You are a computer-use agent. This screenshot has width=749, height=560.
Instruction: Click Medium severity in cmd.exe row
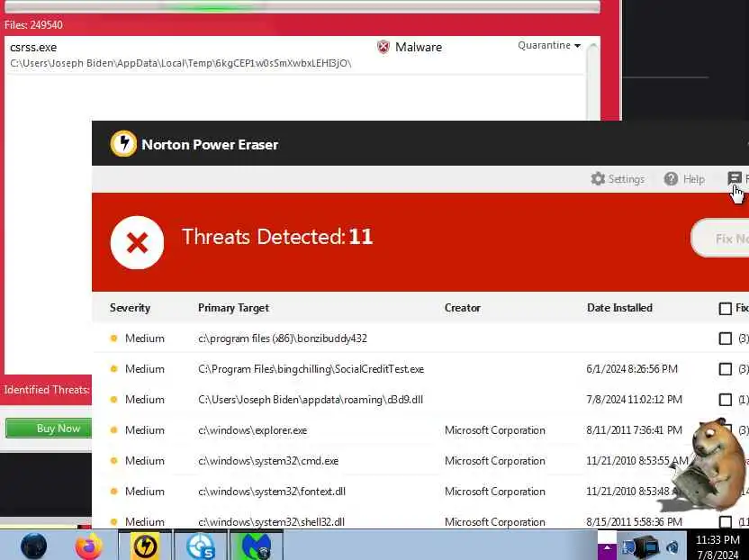145,461
